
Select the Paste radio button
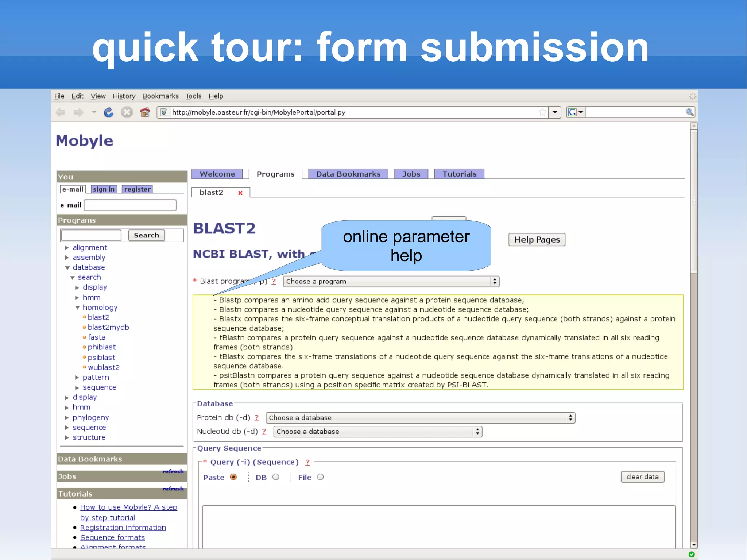(x=233, y=477)
